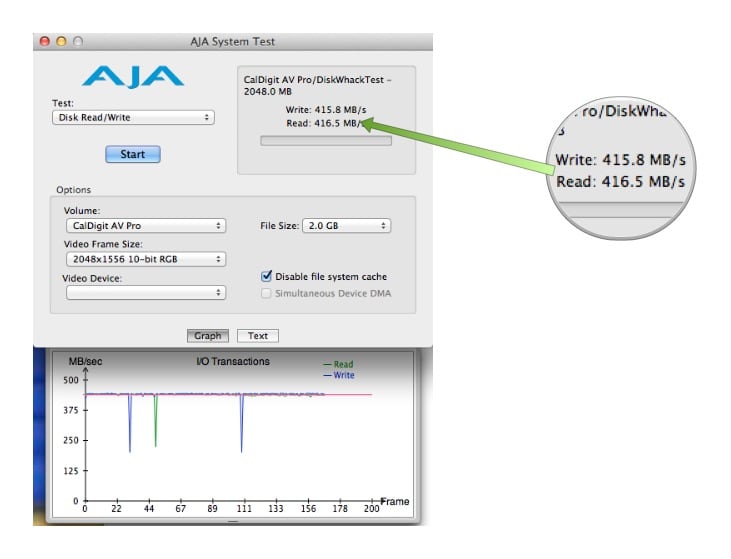Click the green Read legend entry
Image resolution: width=731 pixels, height=559 pixels.
click(x=338, y=364)
